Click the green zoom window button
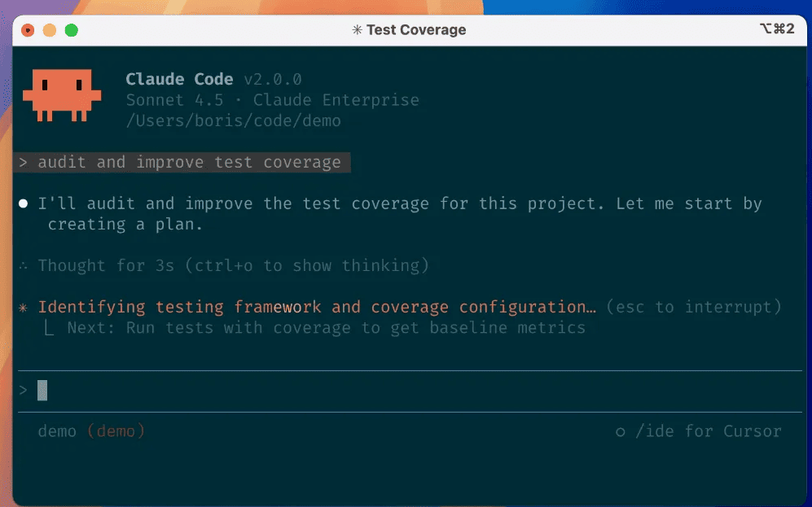 [71, 30]
